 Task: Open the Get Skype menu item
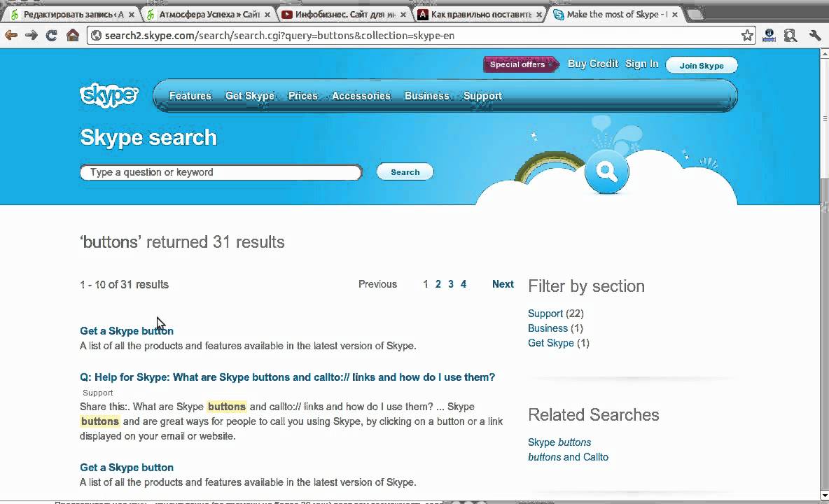(250, 96)
